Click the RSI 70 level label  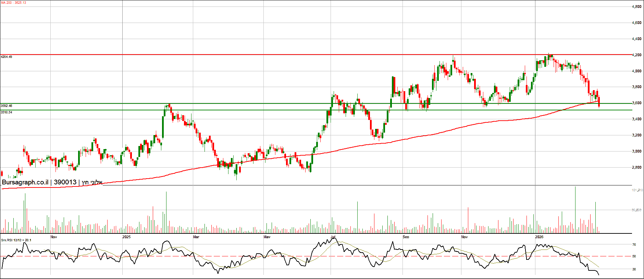pyautogui.click(x=634, y=245)
